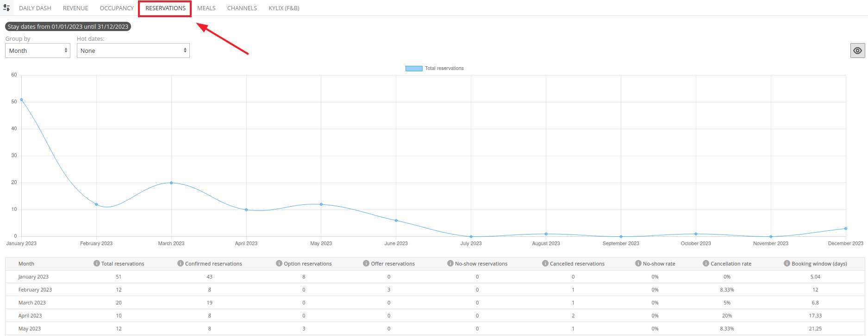Click info icon beside Option reservations
The width and height of the screenshot is (868, 336).
pos(279,263)
